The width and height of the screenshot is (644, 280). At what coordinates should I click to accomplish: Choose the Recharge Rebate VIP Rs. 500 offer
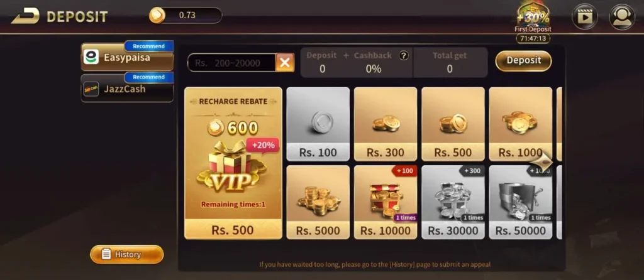point(233,163)
